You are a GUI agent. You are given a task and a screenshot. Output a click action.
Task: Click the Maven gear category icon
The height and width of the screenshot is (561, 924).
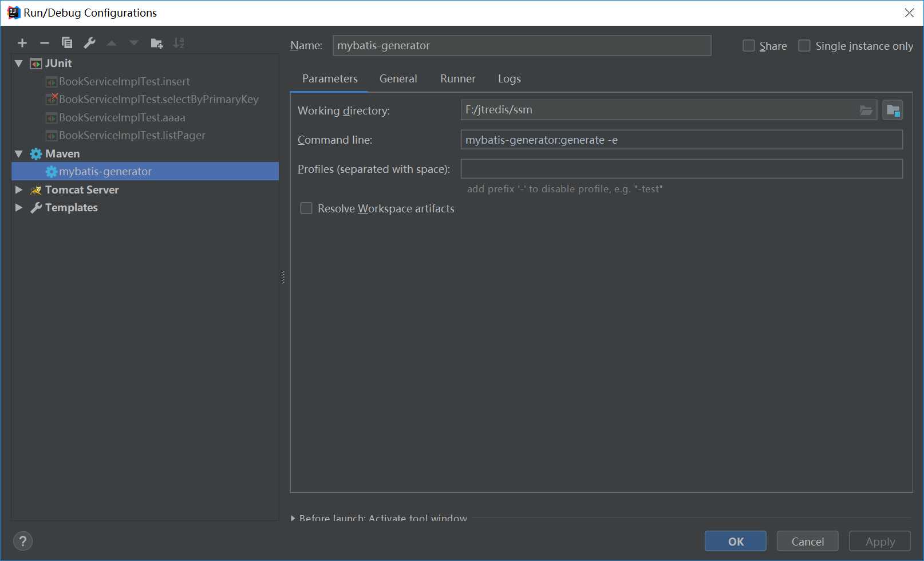click(x=36, y=154)
